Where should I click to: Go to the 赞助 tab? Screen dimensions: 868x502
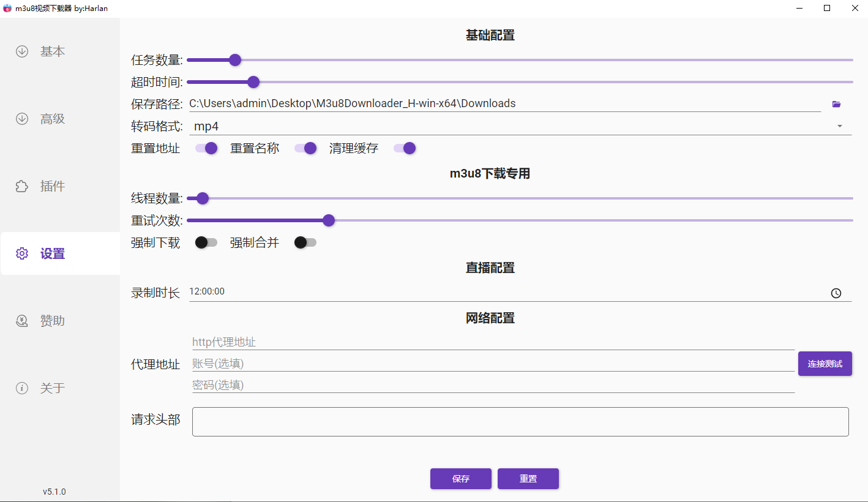point(60,321)
